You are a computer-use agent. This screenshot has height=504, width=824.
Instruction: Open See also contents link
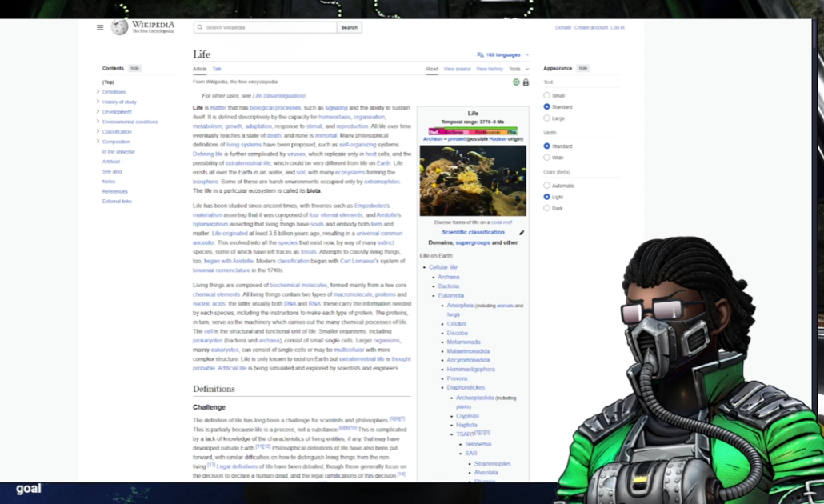pyautogui.click(x=112, y=171)
